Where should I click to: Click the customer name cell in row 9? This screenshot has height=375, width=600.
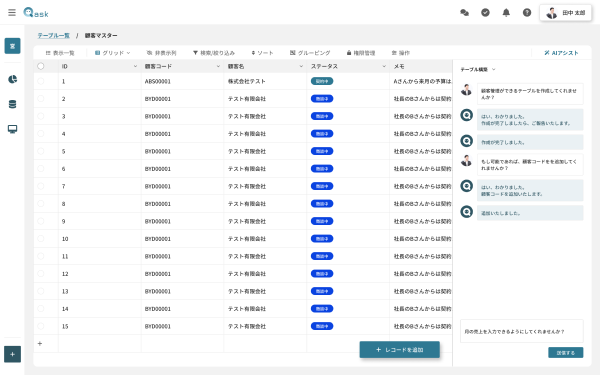coord(265,221)
